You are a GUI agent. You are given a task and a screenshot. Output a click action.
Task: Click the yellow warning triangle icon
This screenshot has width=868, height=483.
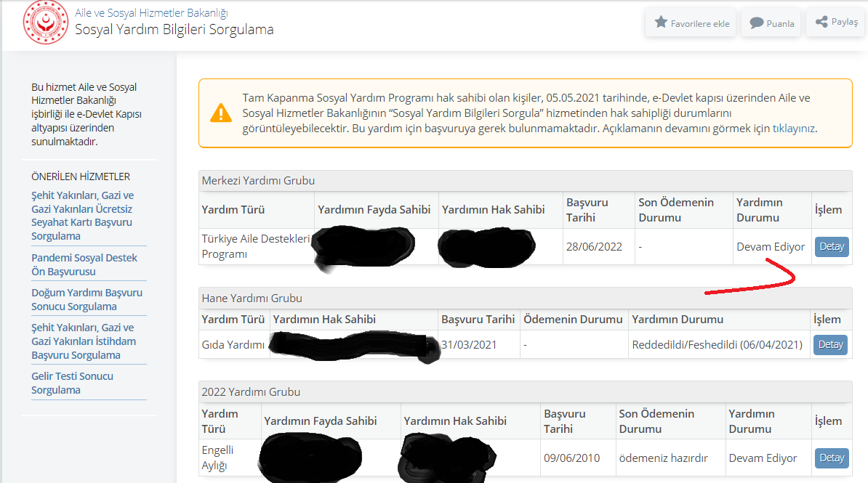221,113
